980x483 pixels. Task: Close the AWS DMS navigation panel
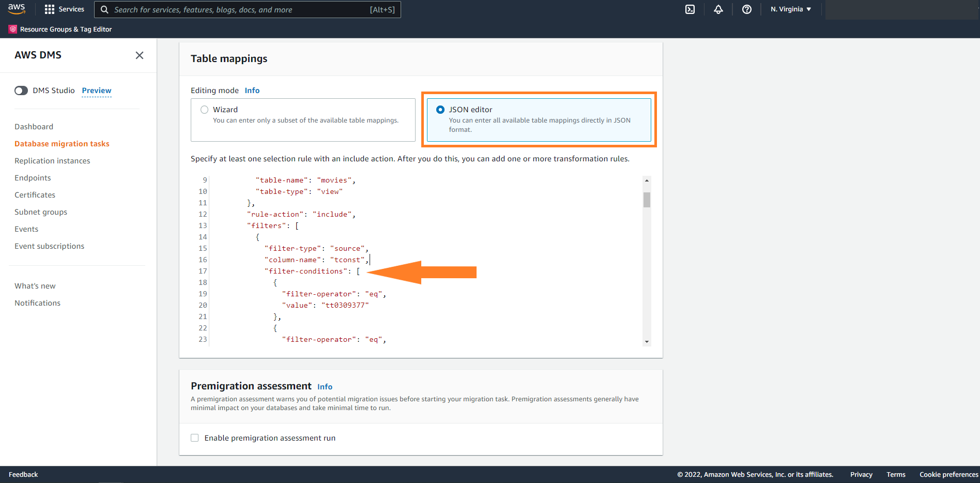coord(140,55)
